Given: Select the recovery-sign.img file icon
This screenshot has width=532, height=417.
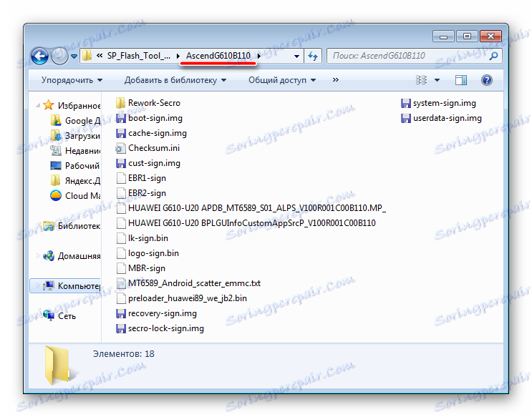Looking at the screenshot, I should point(120,313).
